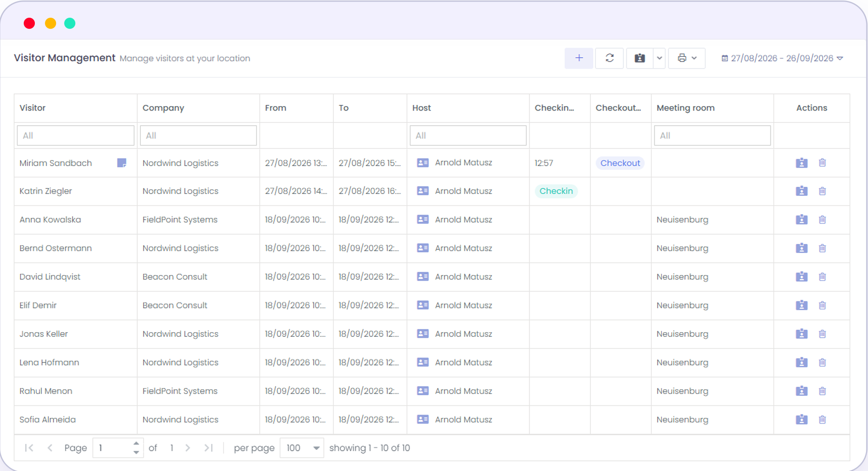Click badge icon in Sofia Almeida row

click(801, 420)
